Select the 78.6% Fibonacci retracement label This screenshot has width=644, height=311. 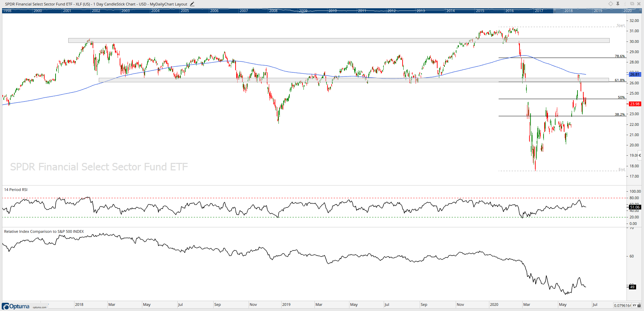click(x=620, y=56)
